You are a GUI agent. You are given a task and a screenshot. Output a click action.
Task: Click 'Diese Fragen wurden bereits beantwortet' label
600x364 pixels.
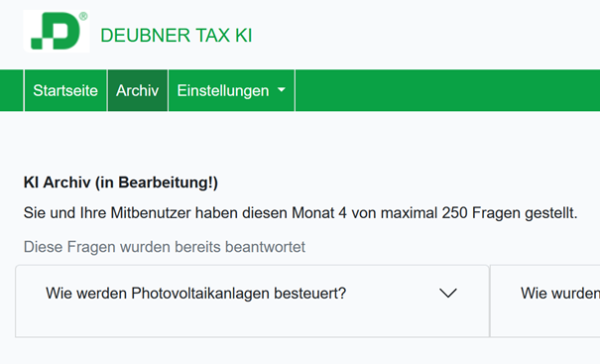[x=165, y=247]
